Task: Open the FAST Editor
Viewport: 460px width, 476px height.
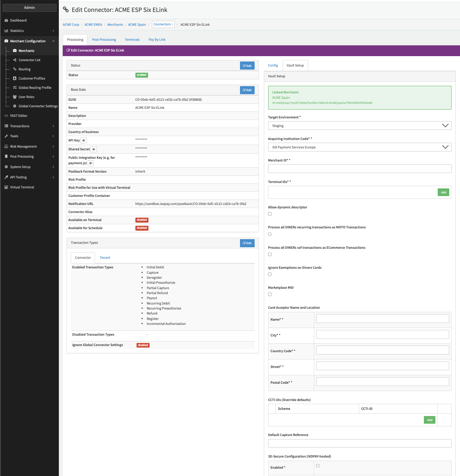Action: tap(18, 116)
